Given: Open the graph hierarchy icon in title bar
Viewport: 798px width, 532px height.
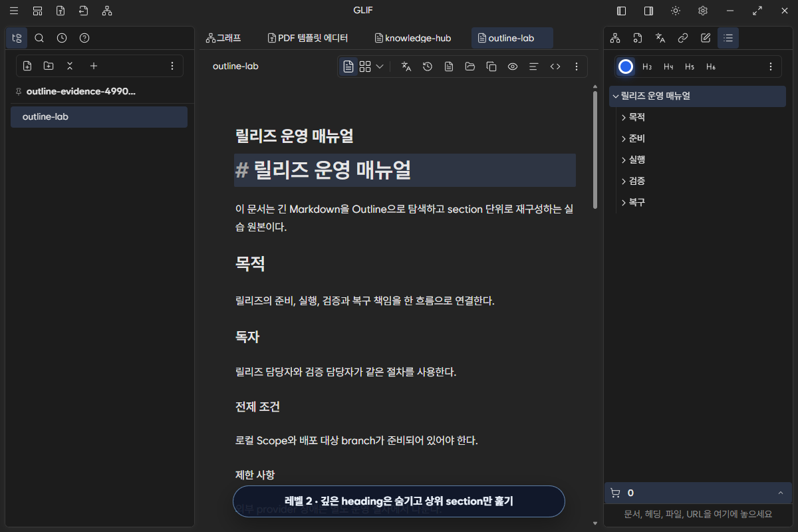Looking at the screenshot, I should pos(107,11).
